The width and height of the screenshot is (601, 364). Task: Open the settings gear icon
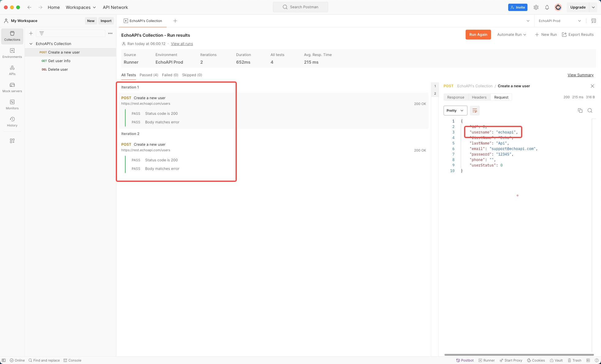[536, 7]
